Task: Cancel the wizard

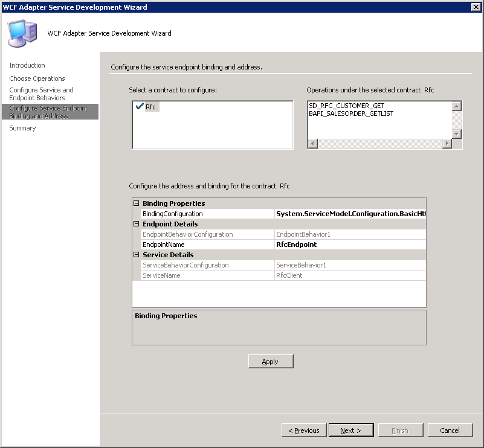Action: coord(450,430)
